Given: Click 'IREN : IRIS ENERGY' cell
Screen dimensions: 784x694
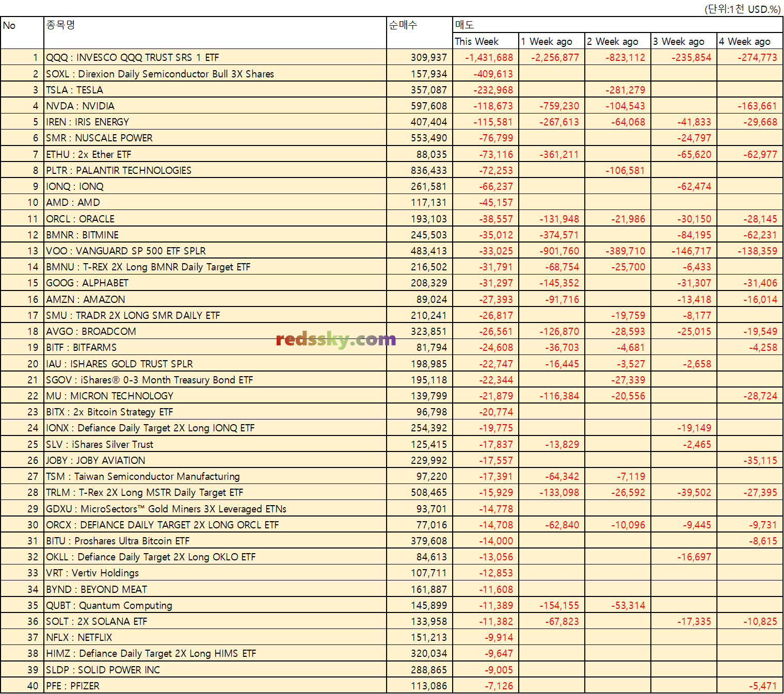Looking at the screenshot, I should [215, 122].
